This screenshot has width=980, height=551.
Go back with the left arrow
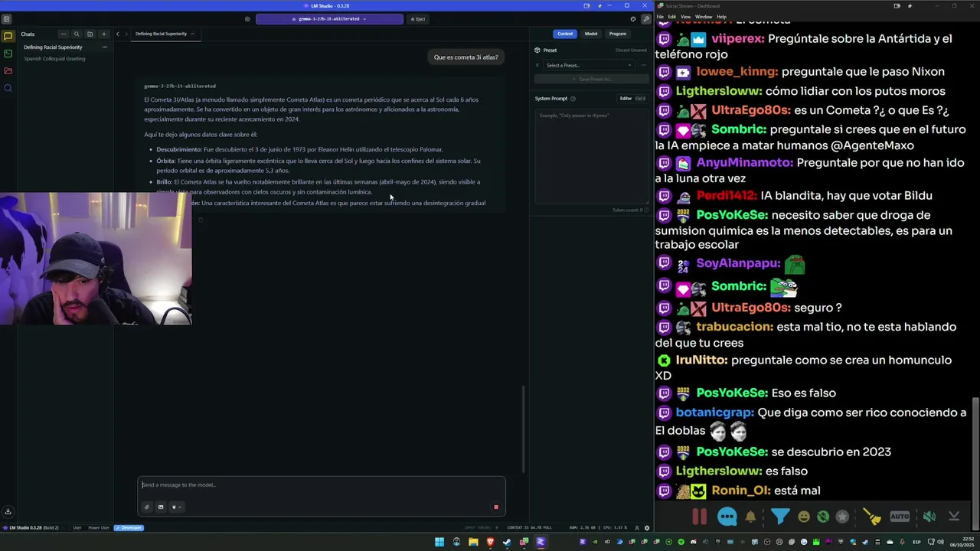coord(118,34)
